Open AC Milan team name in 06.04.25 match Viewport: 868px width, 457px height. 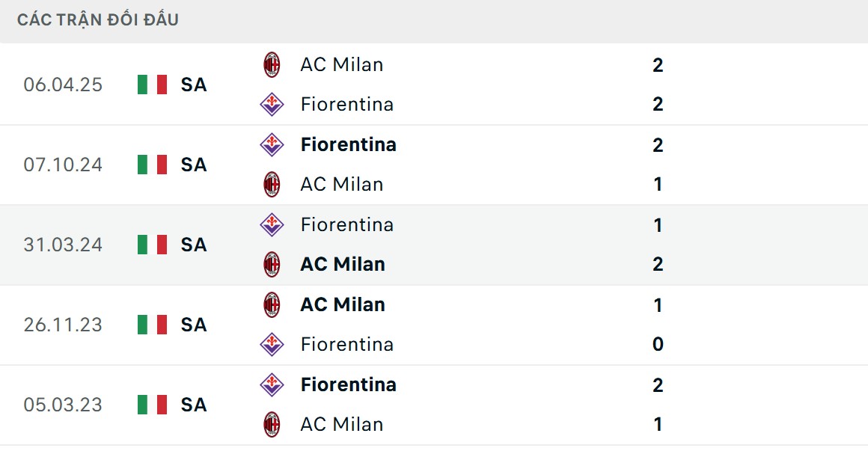click(x=341, y=65)
